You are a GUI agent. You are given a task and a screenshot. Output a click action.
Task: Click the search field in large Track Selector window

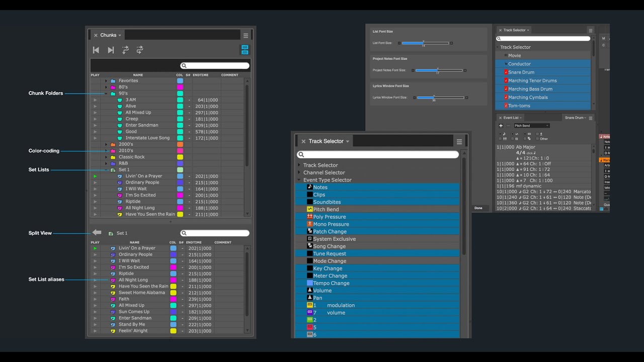click(x=378, y=155)
